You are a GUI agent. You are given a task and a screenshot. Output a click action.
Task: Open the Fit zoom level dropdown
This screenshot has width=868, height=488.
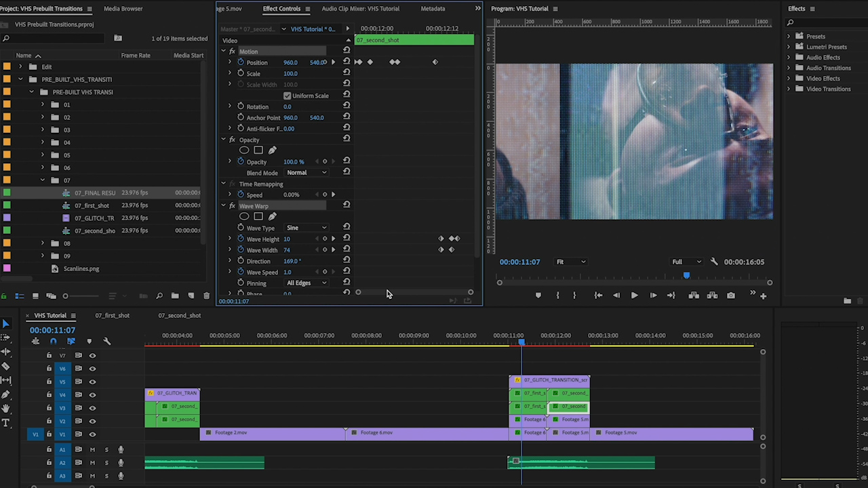click(x=570, y=262)
